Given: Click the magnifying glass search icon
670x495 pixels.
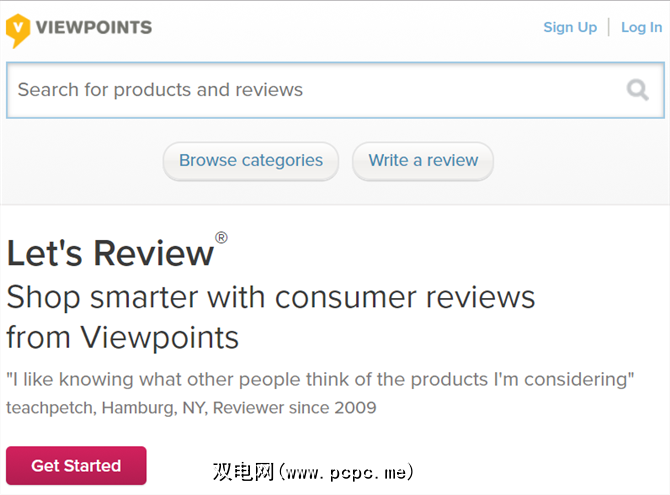Looking at the screenshot, I should click(637, 90).
